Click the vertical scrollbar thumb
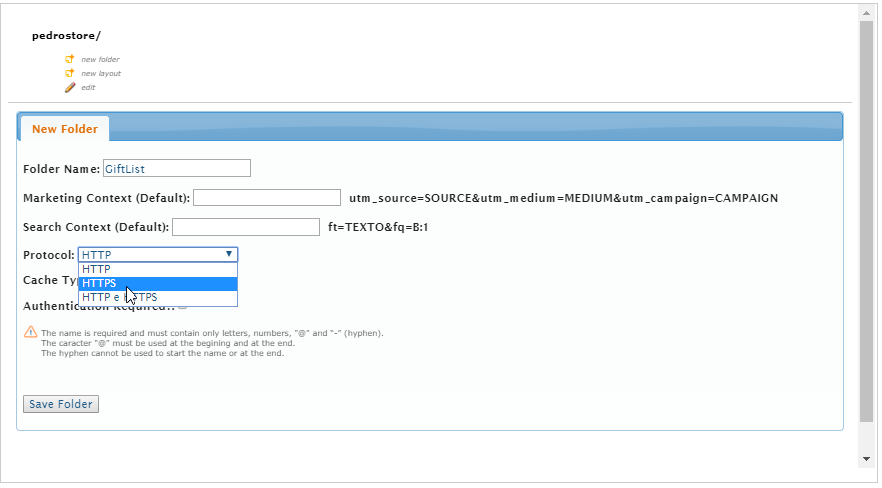 (866, 220)
